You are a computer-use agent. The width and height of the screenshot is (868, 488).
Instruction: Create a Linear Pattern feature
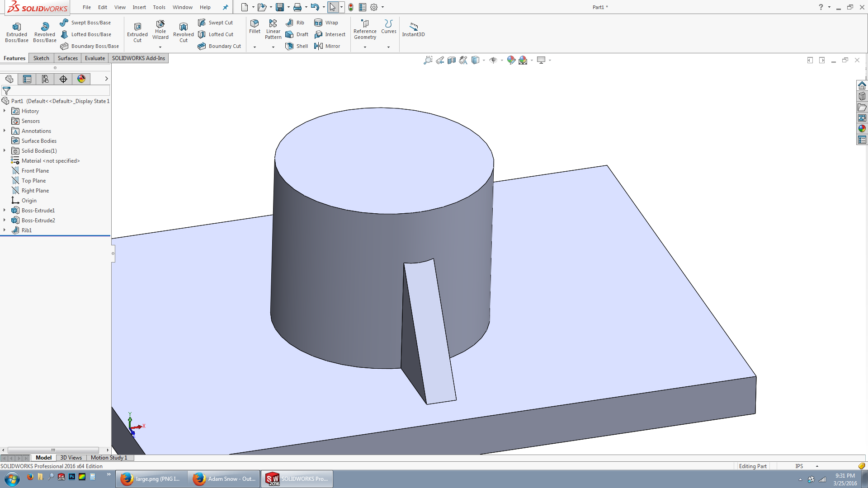click(273, 28)
